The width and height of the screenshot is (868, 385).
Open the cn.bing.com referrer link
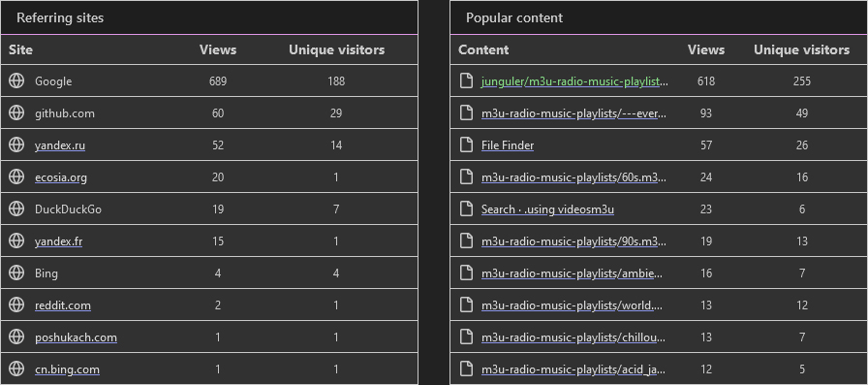[67, 369]
